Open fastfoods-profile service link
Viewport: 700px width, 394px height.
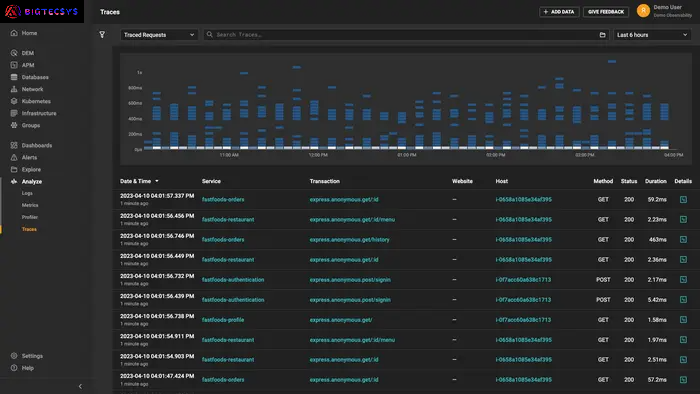point(223,320)
